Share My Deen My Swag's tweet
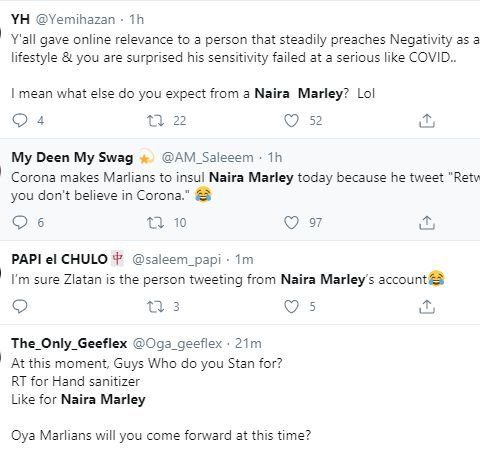The width and height of the screenshot is (480, 452). (427, 223)
